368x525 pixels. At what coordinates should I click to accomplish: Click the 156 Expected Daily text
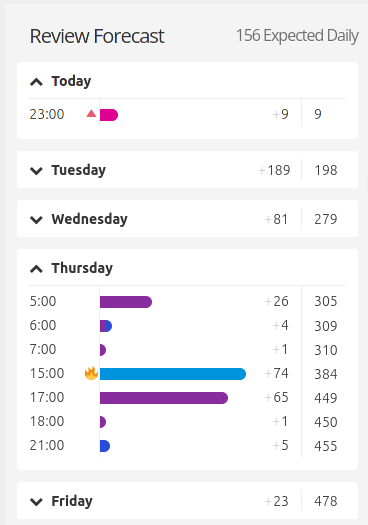click(297, 35)
